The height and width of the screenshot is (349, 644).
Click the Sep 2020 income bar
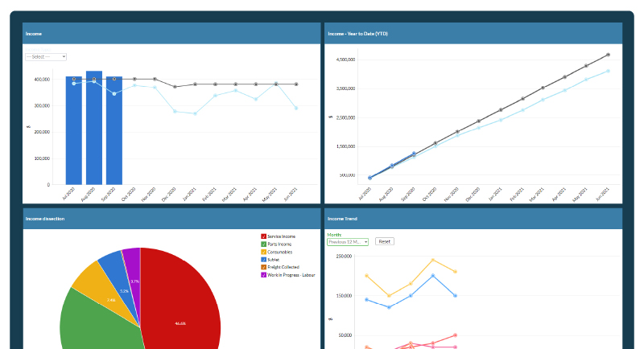[x=114, y=130]
